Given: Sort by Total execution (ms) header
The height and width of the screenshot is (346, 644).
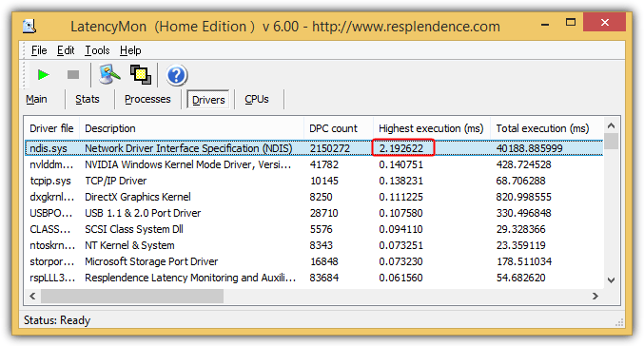Looking at the screenshot, I should [546, 128].
